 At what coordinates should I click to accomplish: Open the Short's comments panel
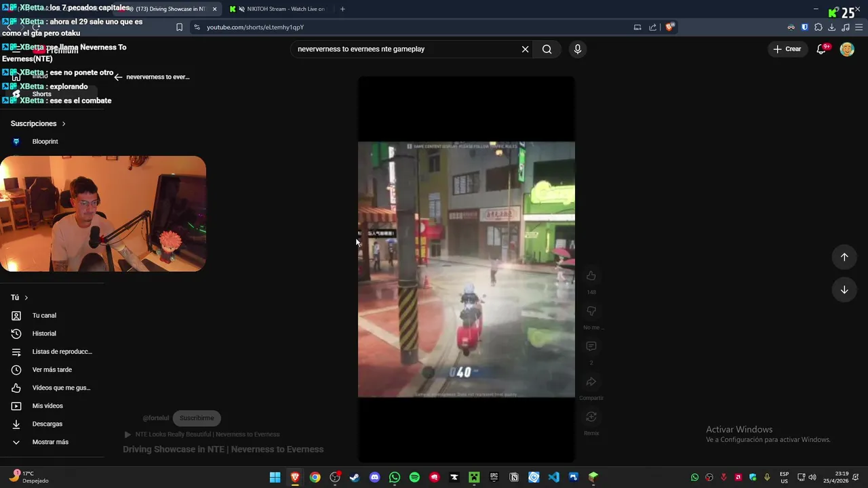591,346
